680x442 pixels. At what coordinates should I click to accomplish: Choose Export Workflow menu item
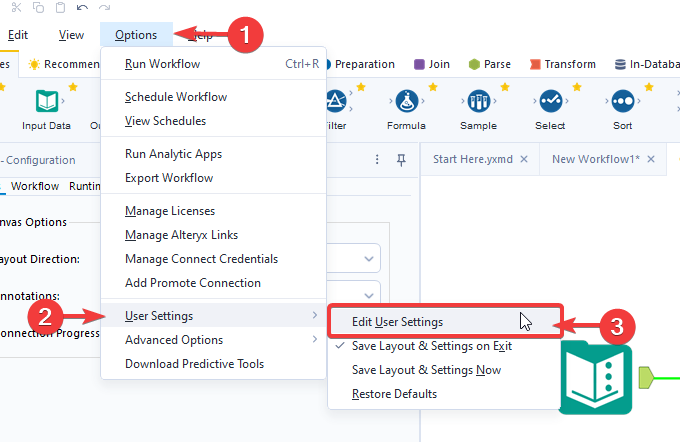213,178
